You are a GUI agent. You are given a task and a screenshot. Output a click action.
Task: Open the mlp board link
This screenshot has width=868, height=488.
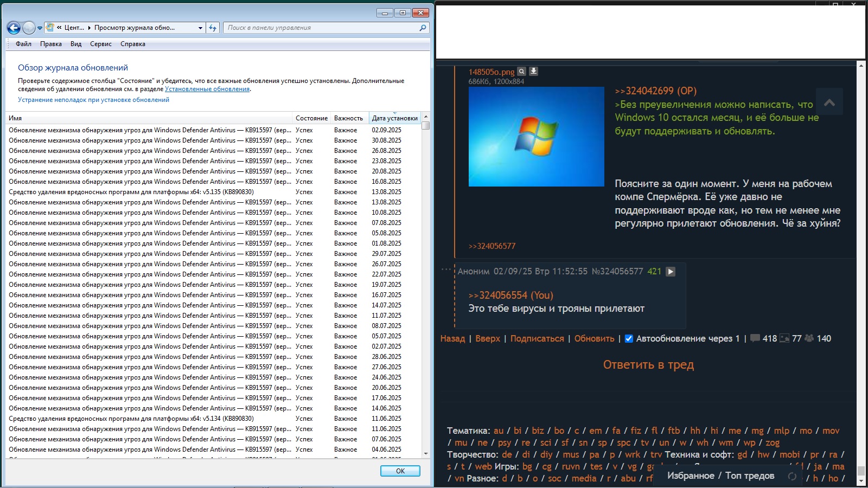(x=782, y=431)
